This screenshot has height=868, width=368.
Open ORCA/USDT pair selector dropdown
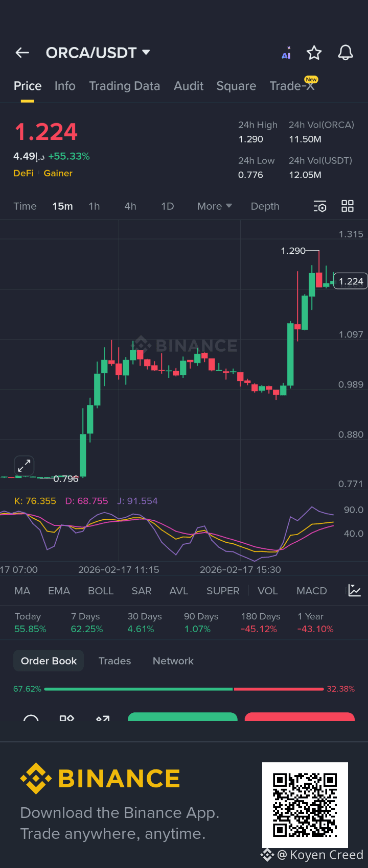pyautogui.click(x=98, y=53)
